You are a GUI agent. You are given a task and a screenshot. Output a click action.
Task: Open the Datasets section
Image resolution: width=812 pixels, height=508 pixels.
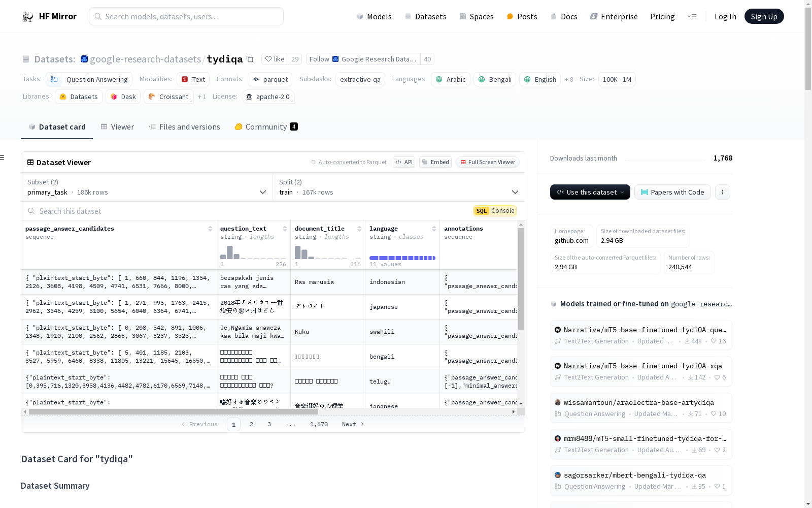pyautogui.click(x=425, y=17)
